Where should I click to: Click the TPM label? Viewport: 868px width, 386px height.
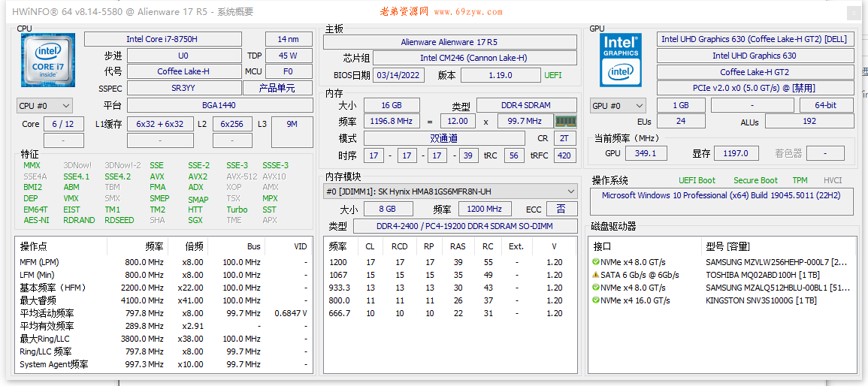coord(800,180)
